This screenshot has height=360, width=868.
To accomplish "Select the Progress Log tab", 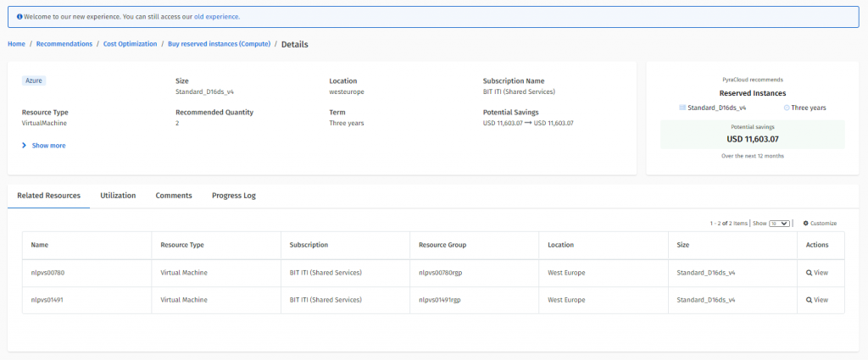I will point(233,196).
